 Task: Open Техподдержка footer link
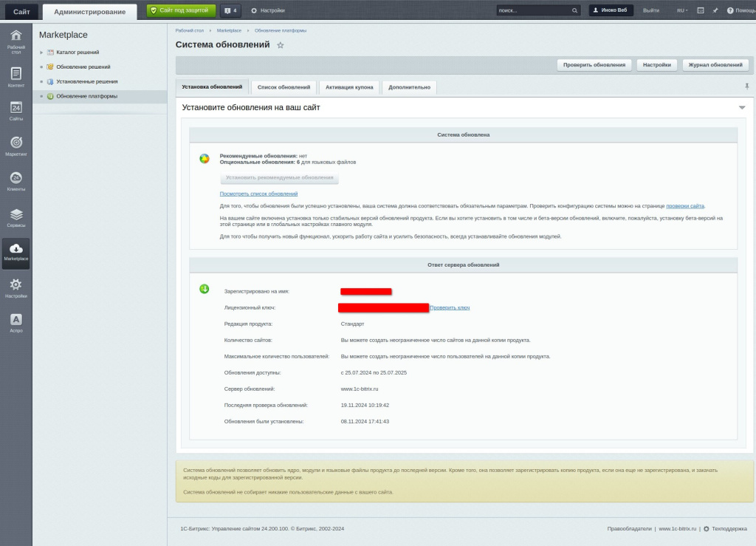[x=729, y=528]
